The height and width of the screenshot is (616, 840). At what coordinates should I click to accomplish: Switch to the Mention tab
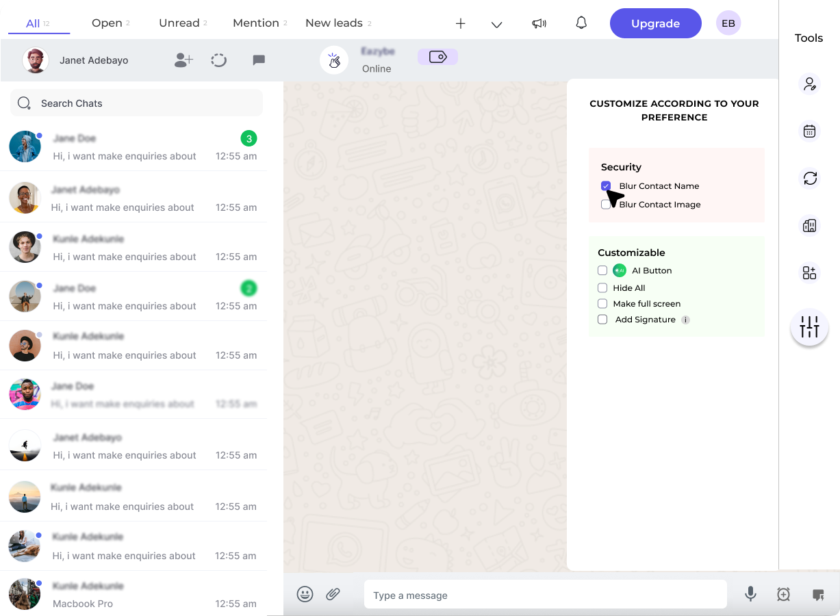pos(259,23)
